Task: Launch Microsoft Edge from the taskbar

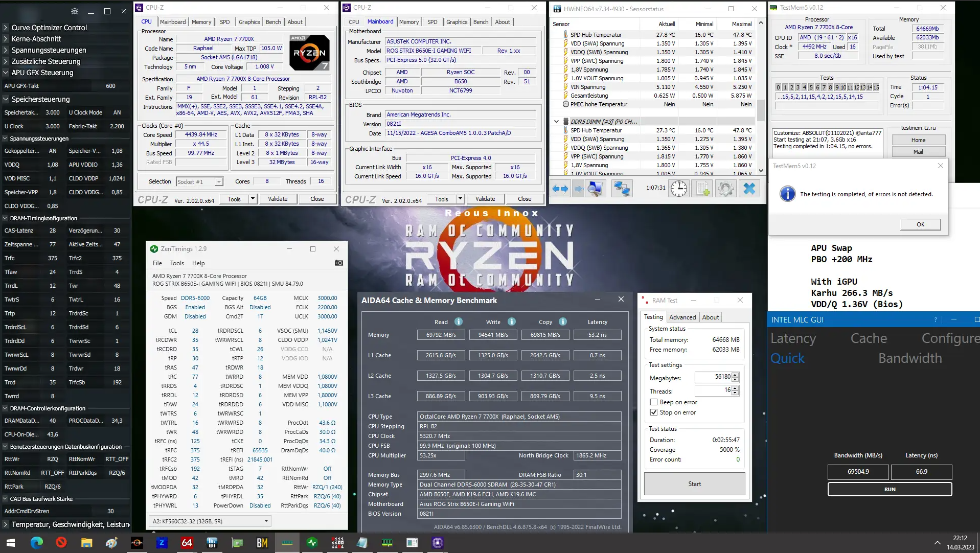Action: point(36,543)
